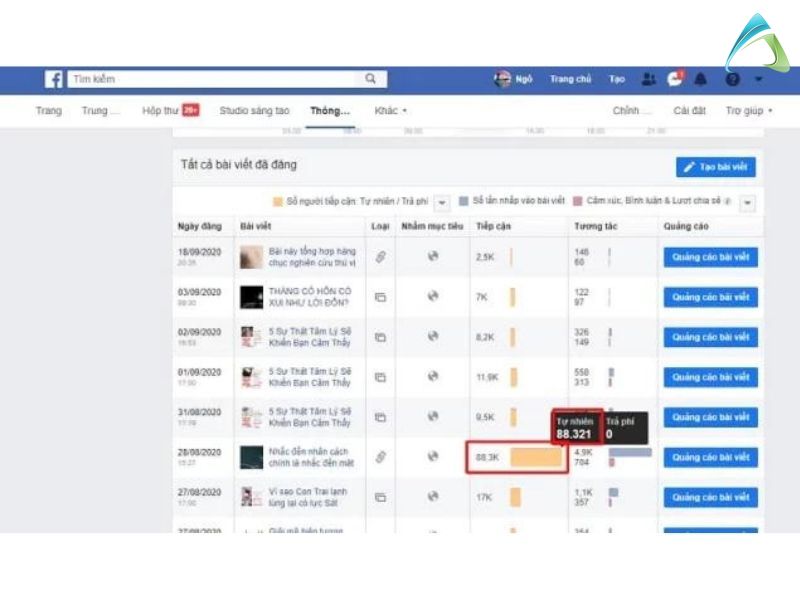Image resolution: width=800 pixels, height=600 pixels.
Task: Click the Tạo bài viết button
Action: [x=715, y=167]
